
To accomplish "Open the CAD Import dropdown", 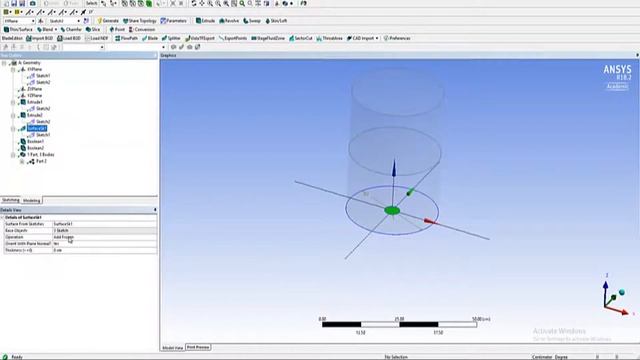I will [x=377, y=38].
